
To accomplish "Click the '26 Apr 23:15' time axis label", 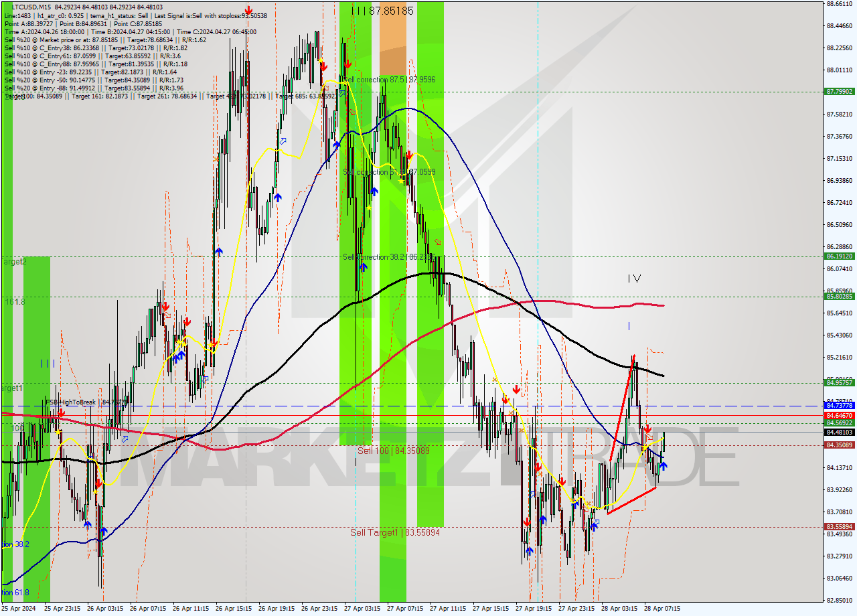I will [319, 609].
